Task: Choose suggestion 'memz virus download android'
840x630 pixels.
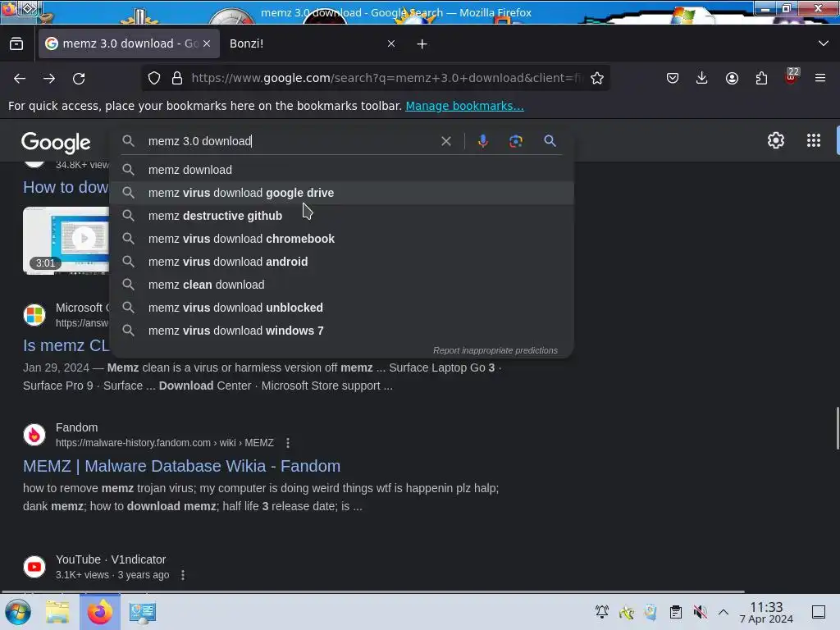Action: click(x=342, y=262)
